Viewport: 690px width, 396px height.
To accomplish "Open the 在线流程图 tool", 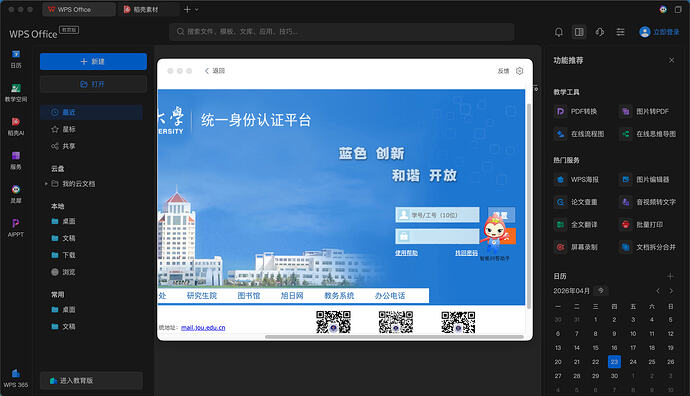I will click(579, 134).
